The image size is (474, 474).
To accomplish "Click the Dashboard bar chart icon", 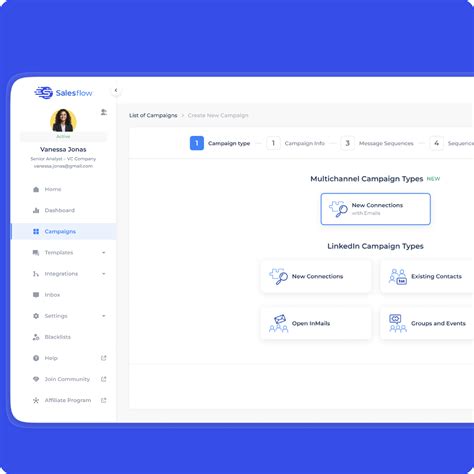I will (x=36, y=210).
